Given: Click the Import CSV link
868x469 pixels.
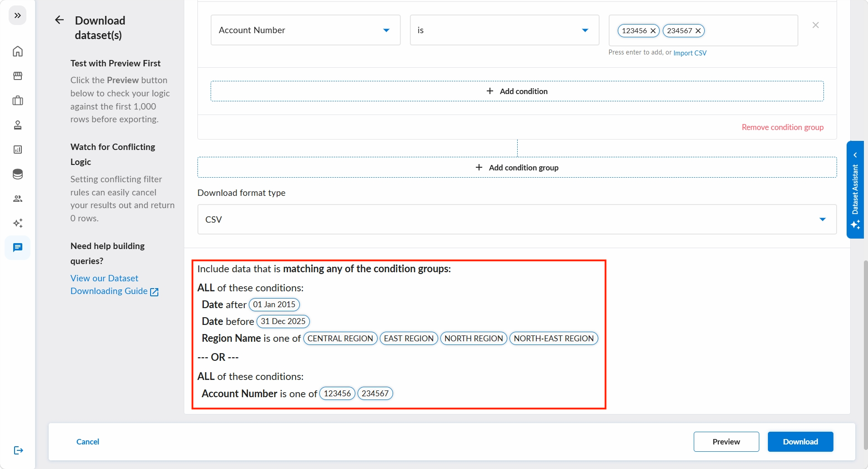Looking at the screenshot, I should point(690,53).
